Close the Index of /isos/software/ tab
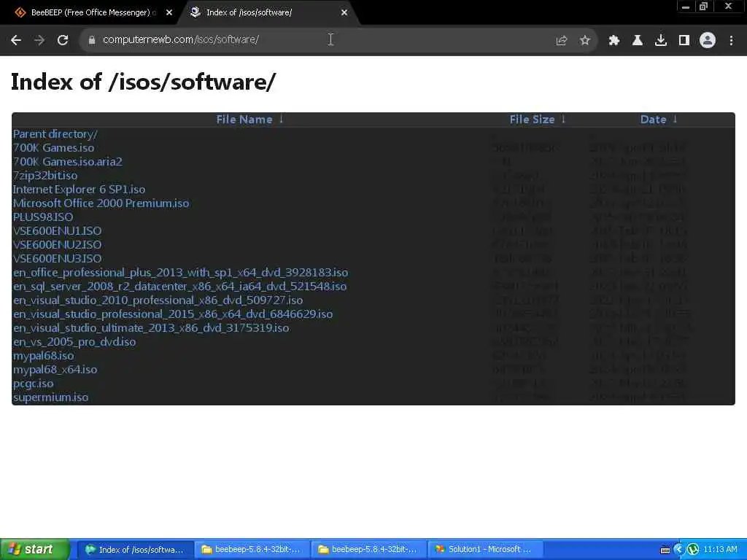Viewport: 747px width, 560px height. (x=344, y=13)
